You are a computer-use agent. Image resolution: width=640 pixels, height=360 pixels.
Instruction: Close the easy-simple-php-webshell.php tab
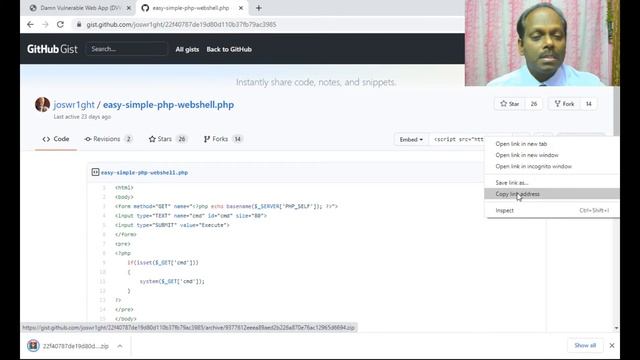(241, 8)
